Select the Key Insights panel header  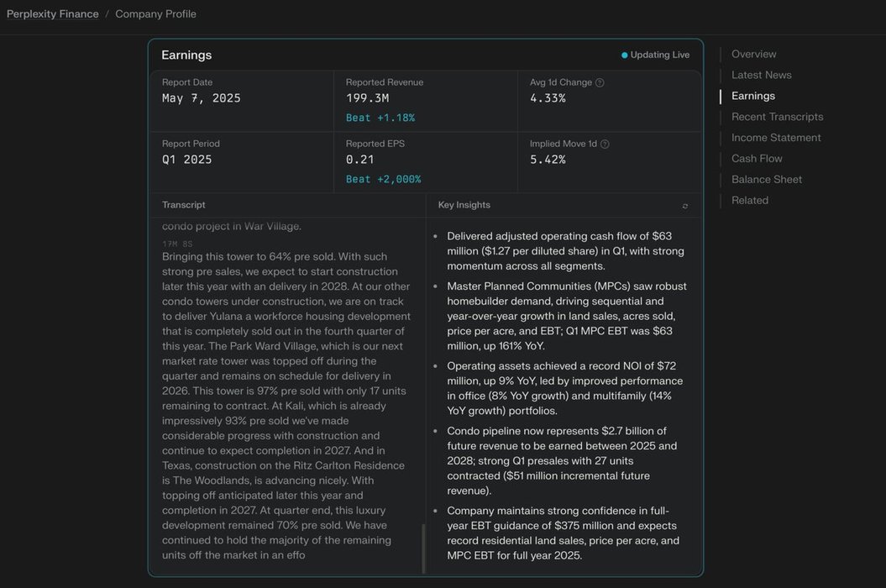click(464, 205)
